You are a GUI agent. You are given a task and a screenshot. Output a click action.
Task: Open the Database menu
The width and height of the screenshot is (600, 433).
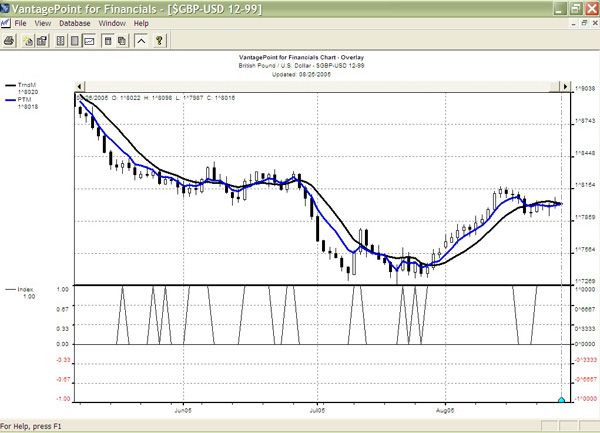pyautogui.click(x=75, y=23)
